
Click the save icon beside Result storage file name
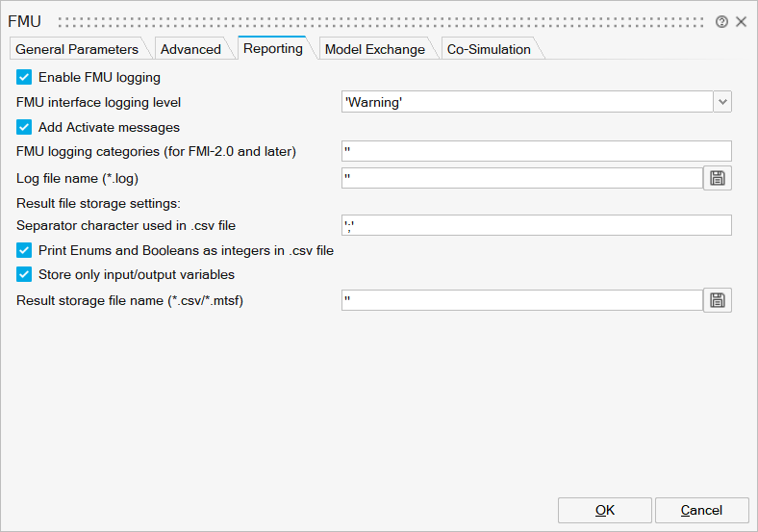(717, 300)
